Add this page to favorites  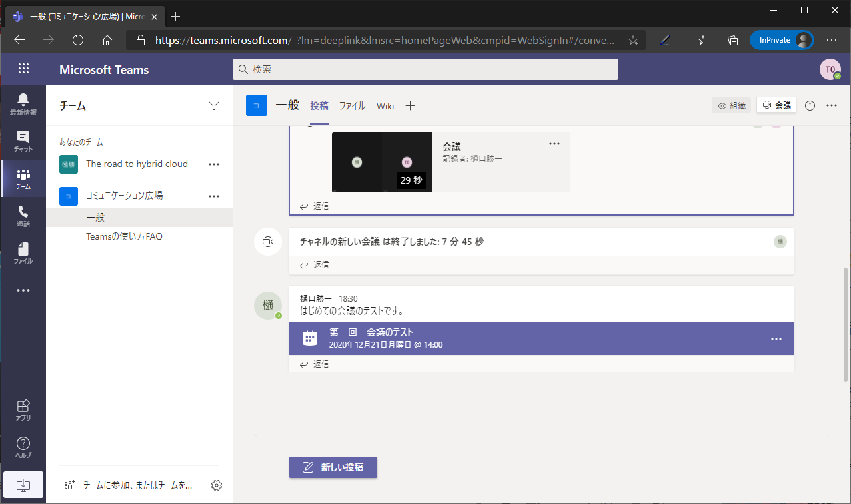[x=633, y=40]
